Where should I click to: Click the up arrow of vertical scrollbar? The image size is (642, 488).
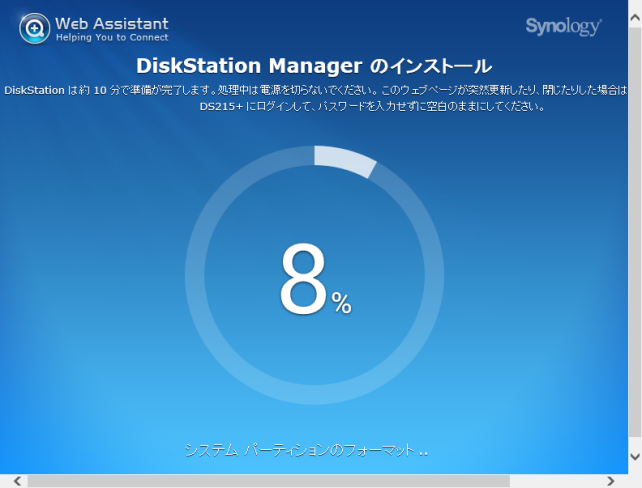click(x=635, y=18)
